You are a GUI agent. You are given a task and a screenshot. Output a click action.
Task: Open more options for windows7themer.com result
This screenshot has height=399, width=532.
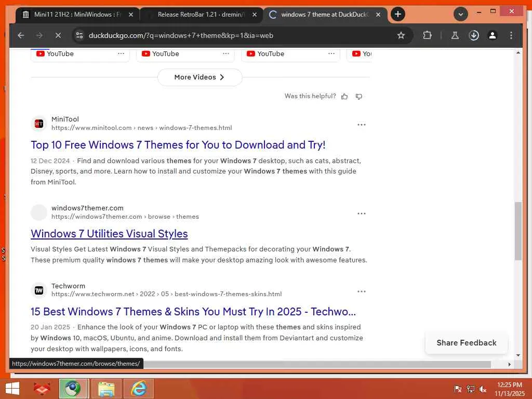point(362,214)
